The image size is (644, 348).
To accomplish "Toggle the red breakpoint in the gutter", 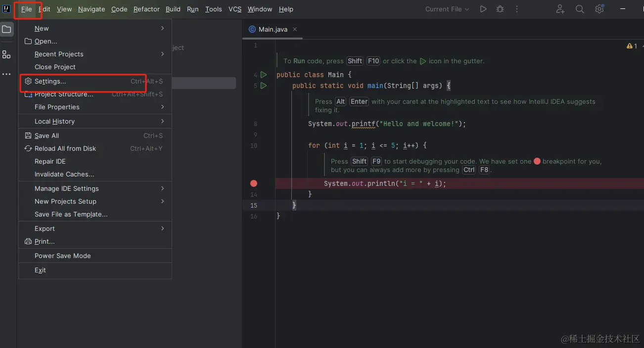I will click(x=254, y=183).
